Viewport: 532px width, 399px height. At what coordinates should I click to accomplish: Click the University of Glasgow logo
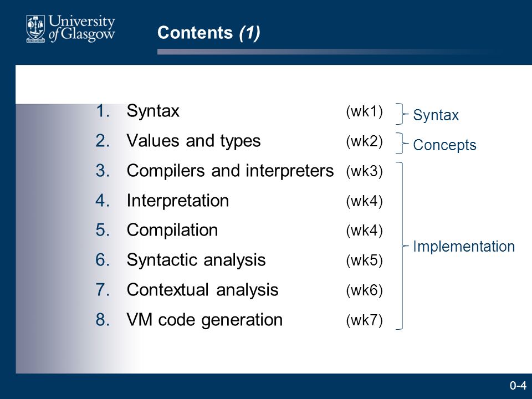(x=70, y=29)
